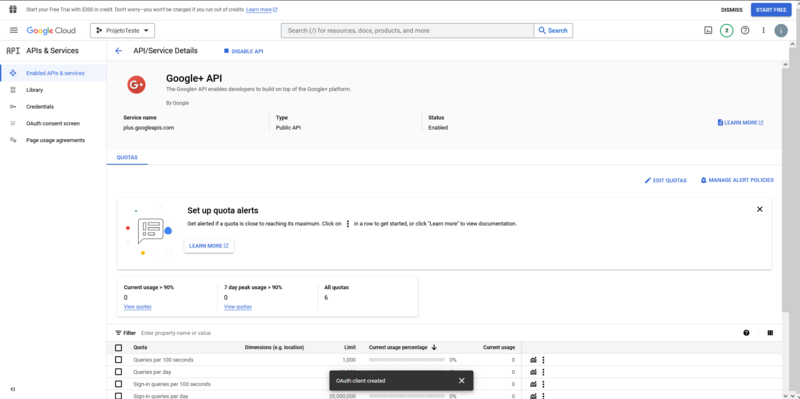
Task: Click DISABLE API button
Action: [243, 52]
